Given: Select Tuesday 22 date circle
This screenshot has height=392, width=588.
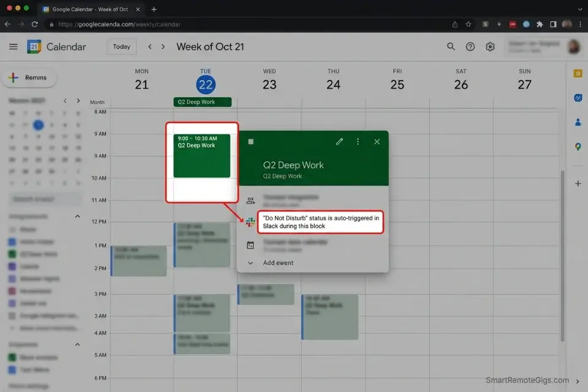Looking at the screenshot, I should (206, 85).
